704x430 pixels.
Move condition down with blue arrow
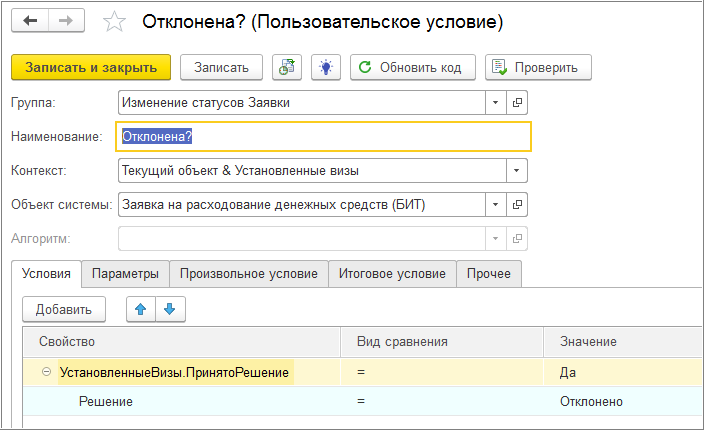click(169, 310)
